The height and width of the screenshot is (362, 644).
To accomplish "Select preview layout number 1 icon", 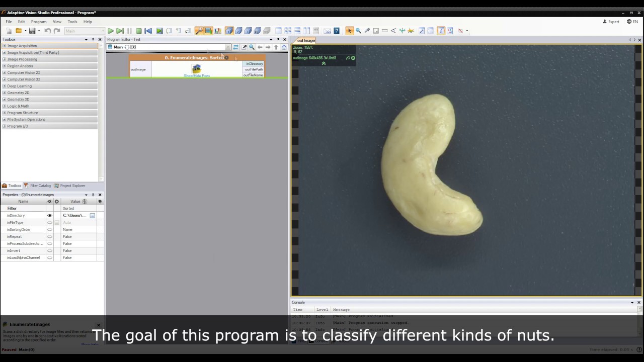I will [x=229, y=31].
